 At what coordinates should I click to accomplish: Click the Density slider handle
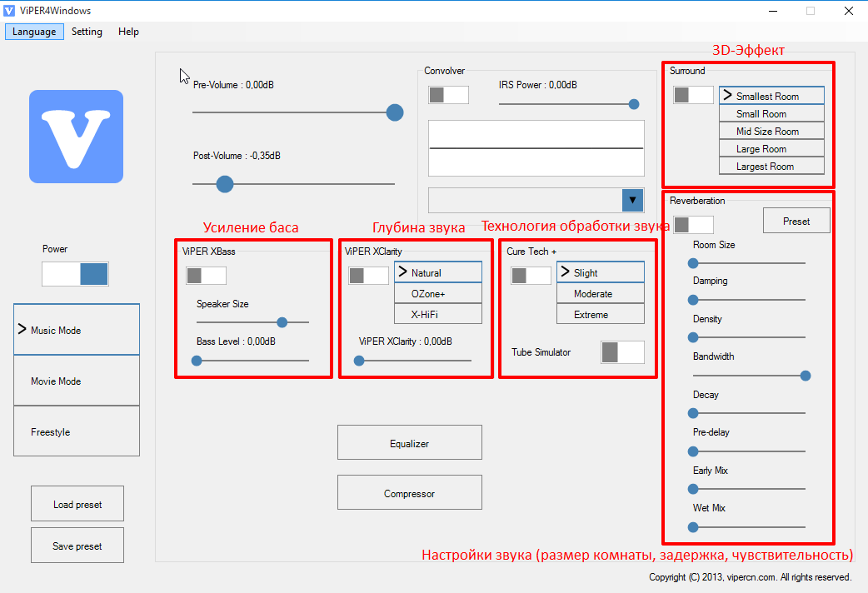tap(693, 337)
